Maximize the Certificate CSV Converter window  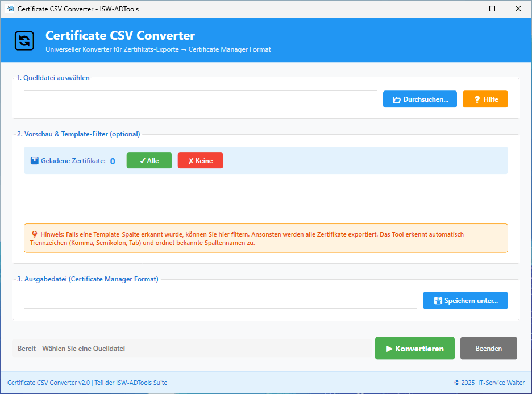[x=492, y=9]
